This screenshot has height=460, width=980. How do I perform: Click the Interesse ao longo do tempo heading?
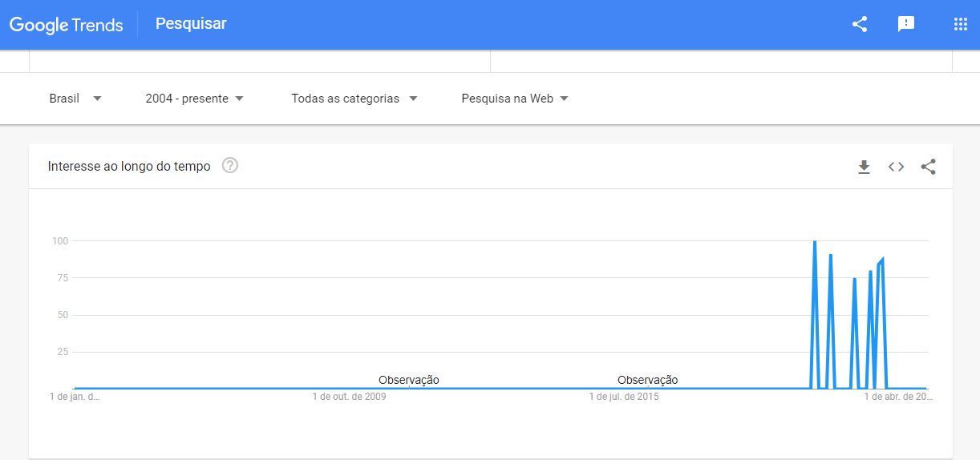(x=129, y=167)
